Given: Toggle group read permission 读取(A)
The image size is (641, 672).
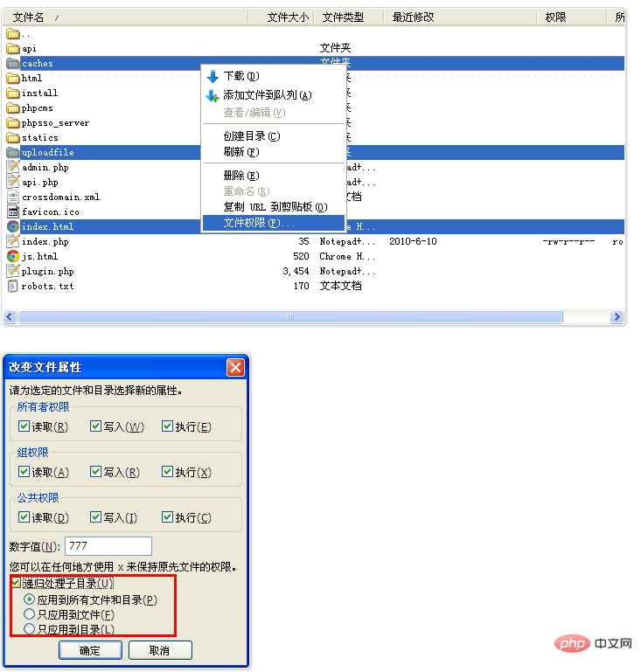Looking at the screenshot, I should coord(24,472).
